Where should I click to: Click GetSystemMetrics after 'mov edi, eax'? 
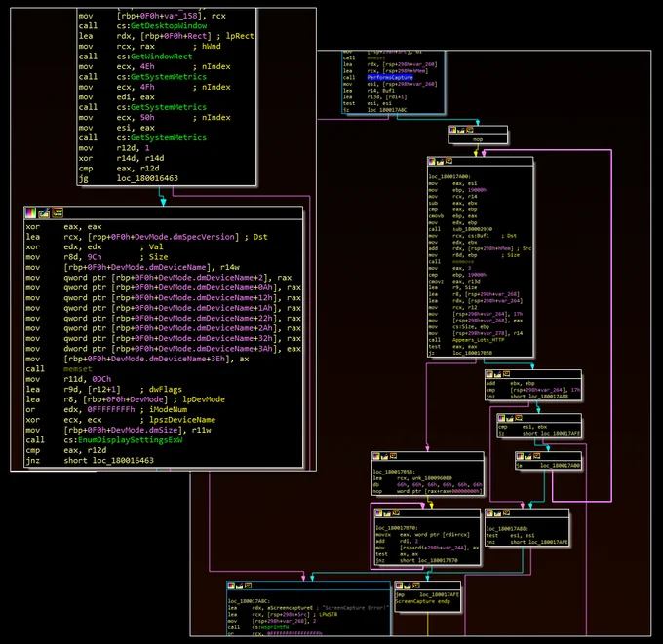click(x=169, y=107)
